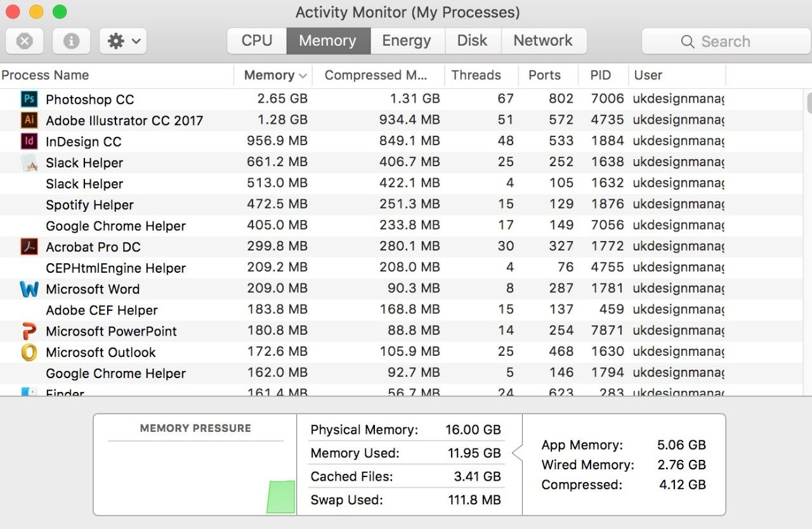Click the Finder icon in the process list
Viewport: 812px width, 529px height.
point(29,392)
